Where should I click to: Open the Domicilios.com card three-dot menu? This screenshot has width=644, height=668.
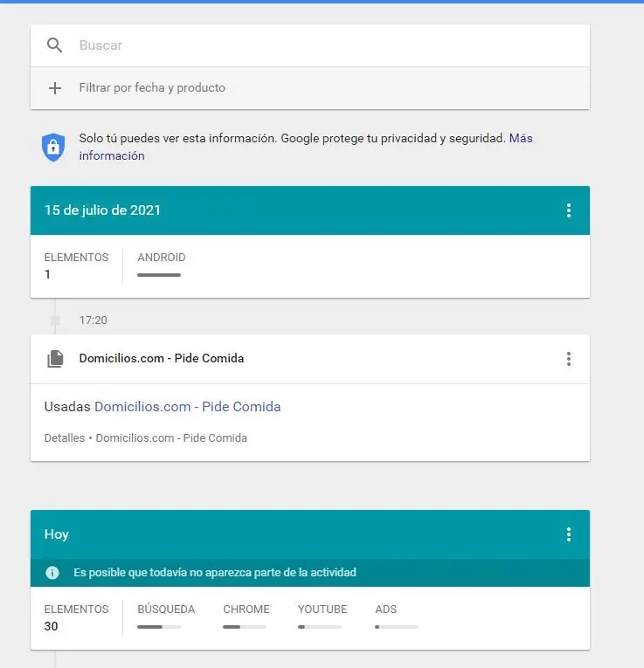point(569,359)
